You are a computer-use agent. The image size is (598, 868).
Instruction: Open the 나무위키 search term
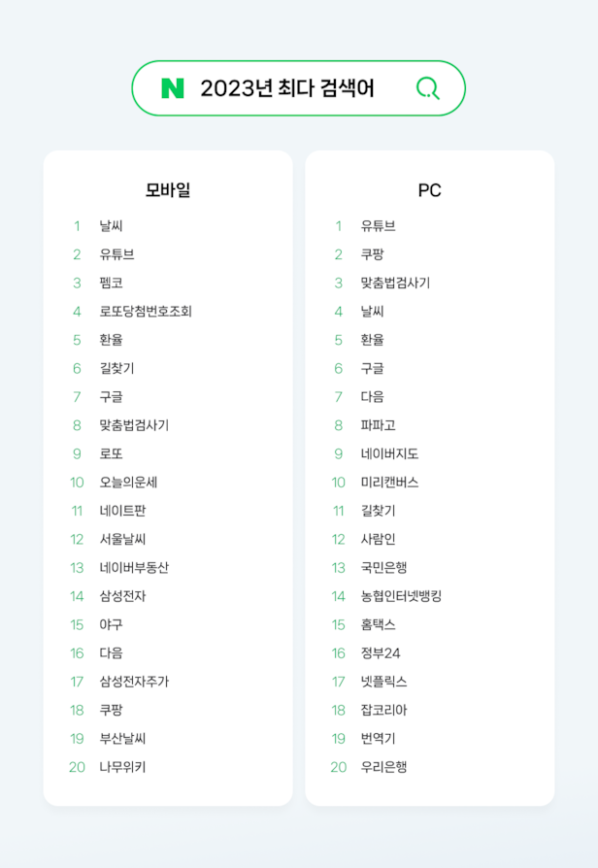pyautogui.click(x=122, y=767)
